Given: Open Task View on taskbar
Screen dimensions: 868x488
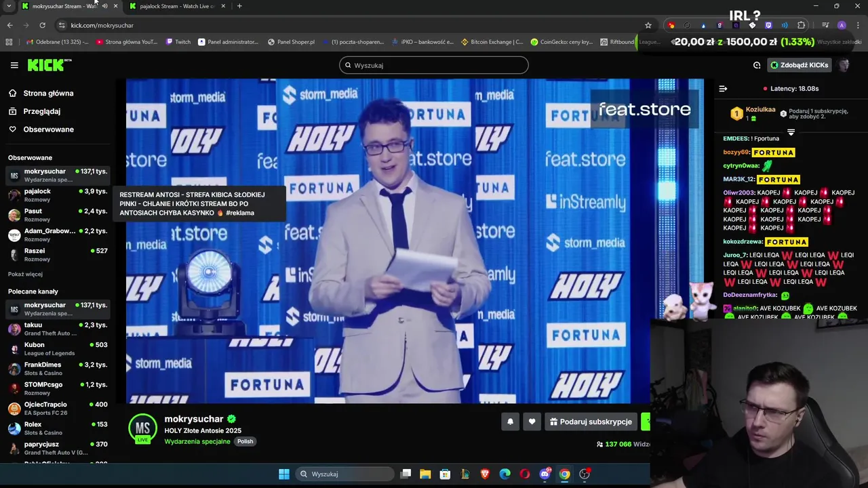Looking at the screenshot, I should pos(406,474).
